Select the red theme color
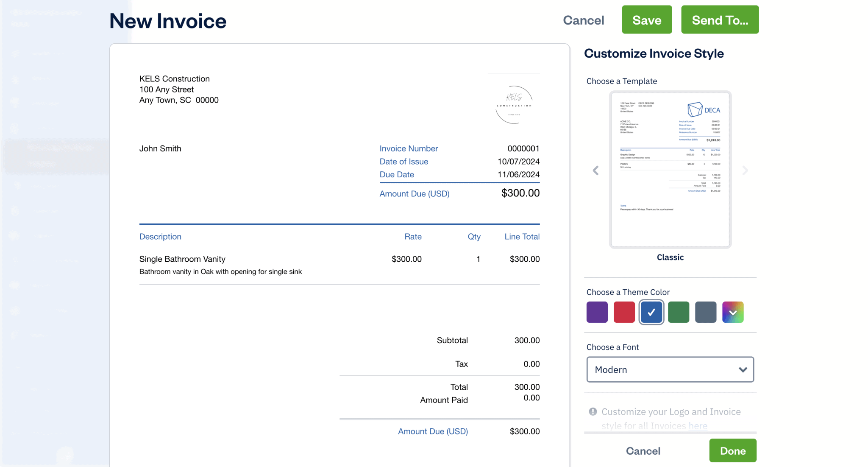 pos(624,312)
